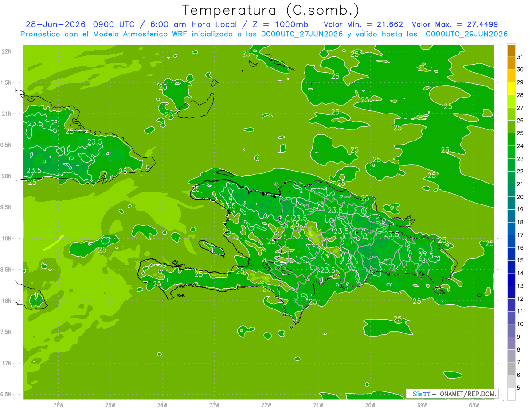Click the "74W" longitude axis label
532x411 pixels.
pyautogui.click(x=162, y=405)
